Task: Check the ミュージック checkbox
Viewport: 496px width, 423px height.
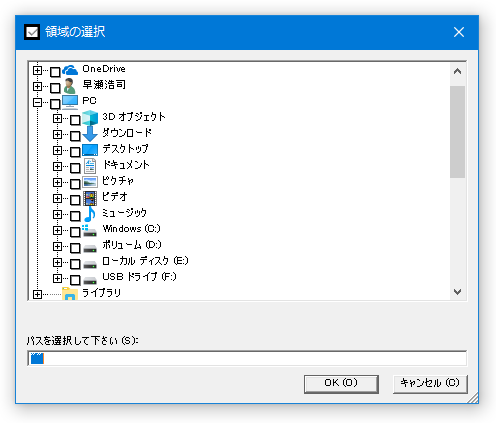Action: coord(75,216)
